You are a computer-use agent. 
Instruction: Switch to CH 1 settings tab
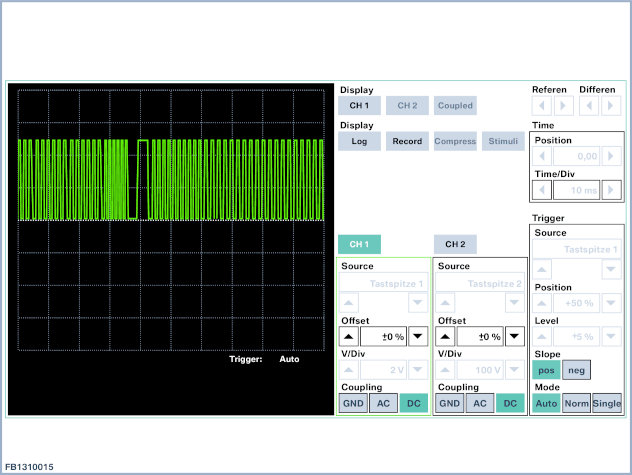tap(359, 244)
